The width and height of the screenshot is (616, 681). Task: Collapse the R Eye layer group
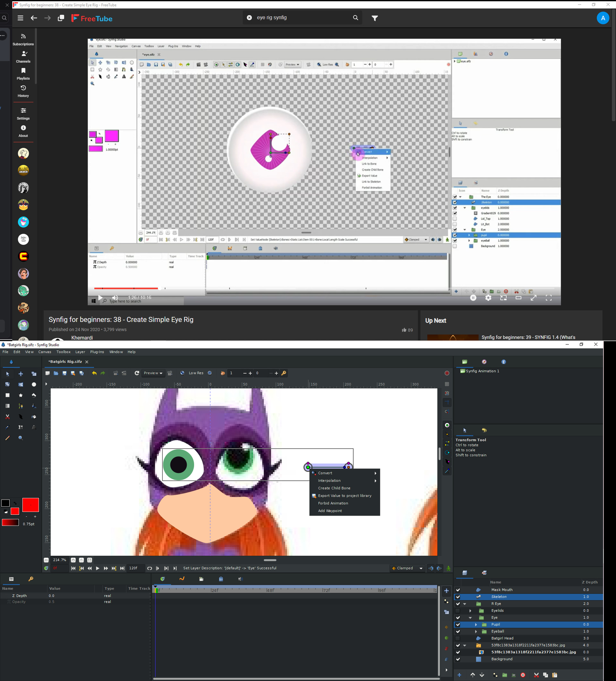(x=465, y=604)
